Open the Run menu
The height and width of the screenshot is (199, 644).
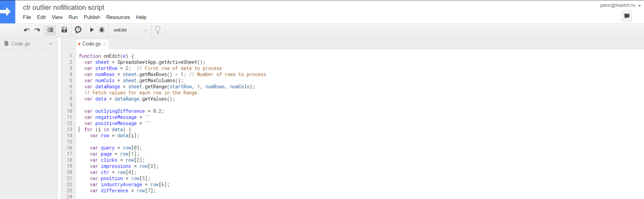point(73,17)
